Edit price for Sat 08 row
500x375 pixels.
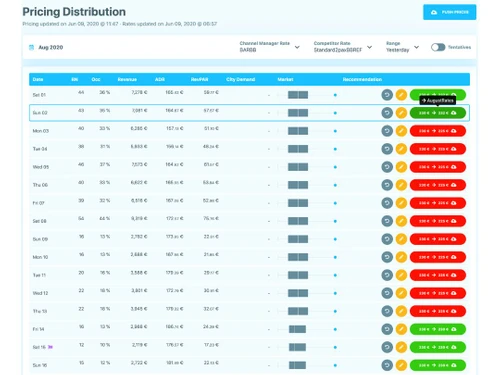click(401, 221)
